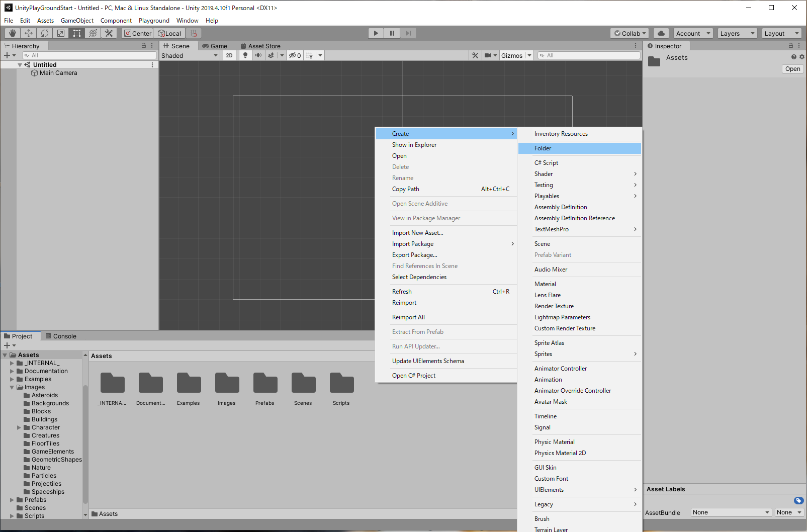
Task: Open the Cloud services button
Action: (x=661, y=33)
